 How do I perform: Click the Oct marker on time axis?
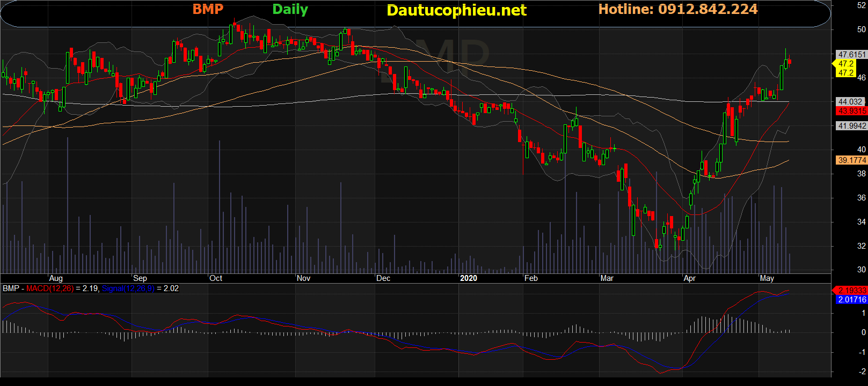[x=216, y=278]
